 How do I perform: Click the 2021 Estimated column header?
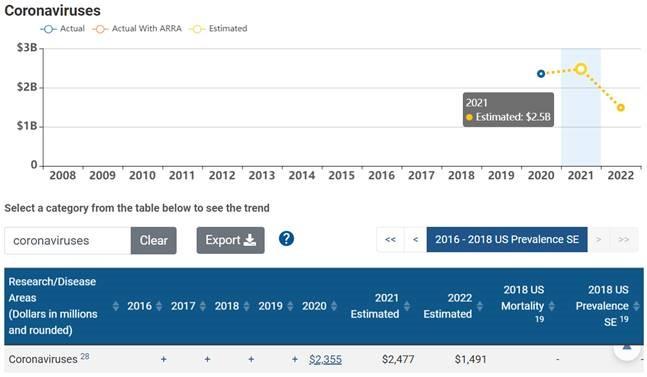[x=375, y=306]
